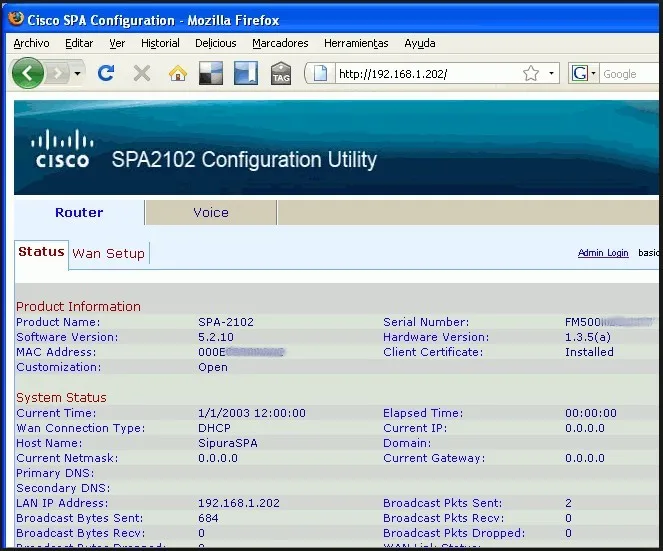
Task: Click the blue Delicious sidebar icon
Action: coord(246,73)
